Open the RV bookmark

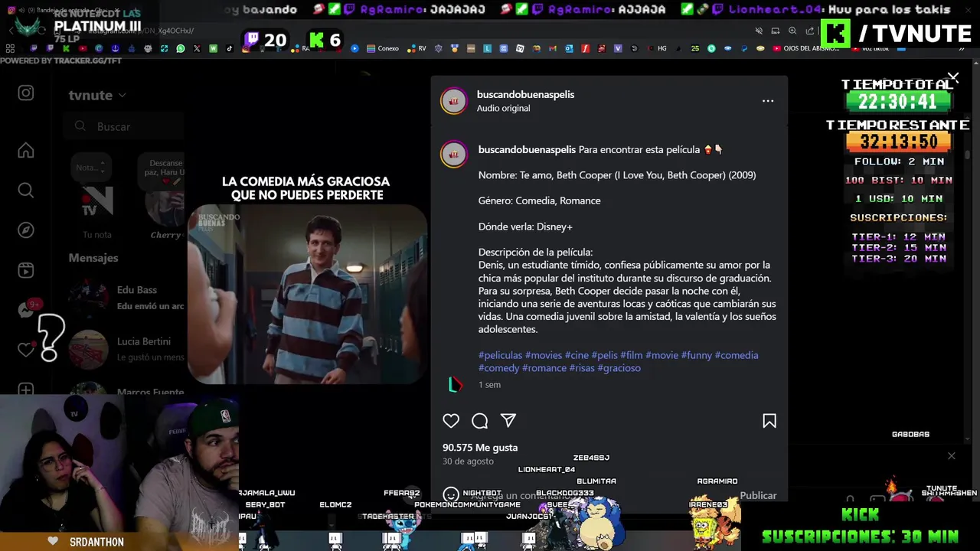417,48
